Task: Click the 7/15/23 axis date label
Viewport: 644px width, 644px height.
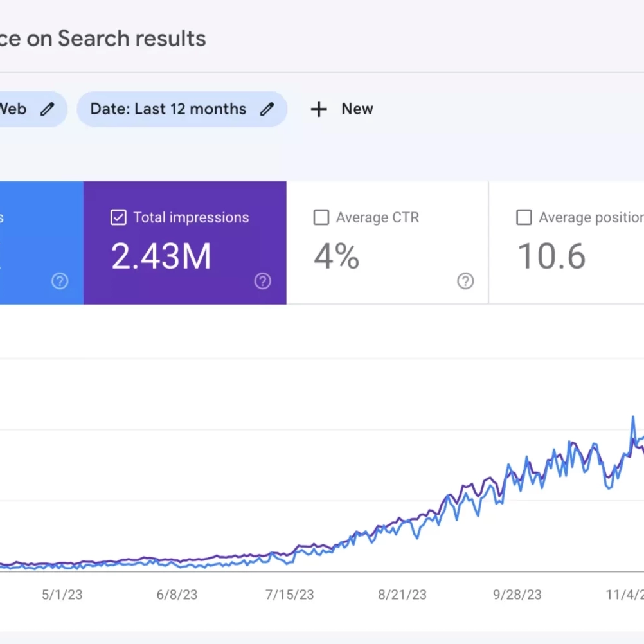Action: (290, 595)
